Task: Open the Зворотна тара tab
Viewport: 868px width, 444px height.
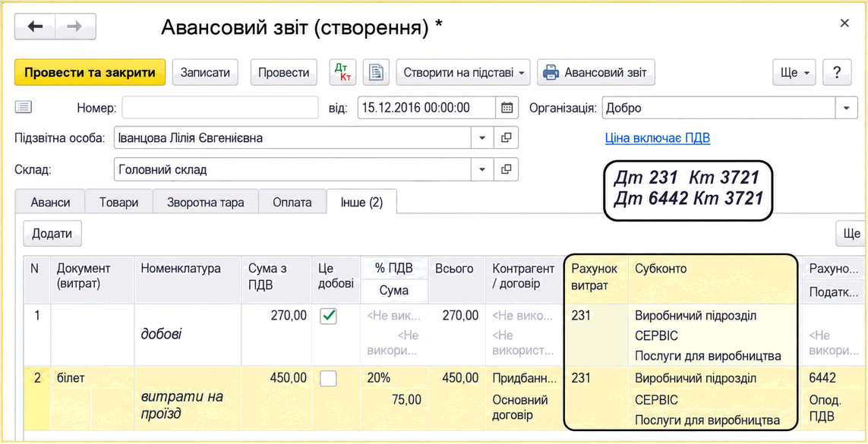Action: tap(205, 203)
